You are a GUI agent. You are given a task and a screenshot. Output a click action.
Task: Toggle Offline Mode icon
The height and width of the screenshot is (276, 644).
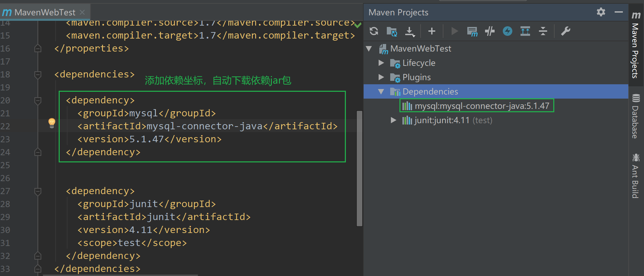tap(490, 31)
